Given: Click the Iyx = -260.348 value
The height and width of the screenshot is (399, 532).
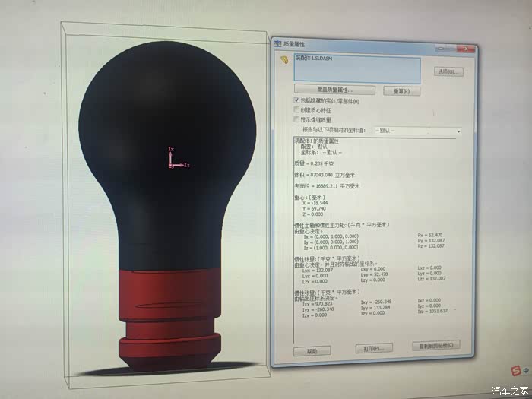Looking at the screenshot, I should point(318,309).
